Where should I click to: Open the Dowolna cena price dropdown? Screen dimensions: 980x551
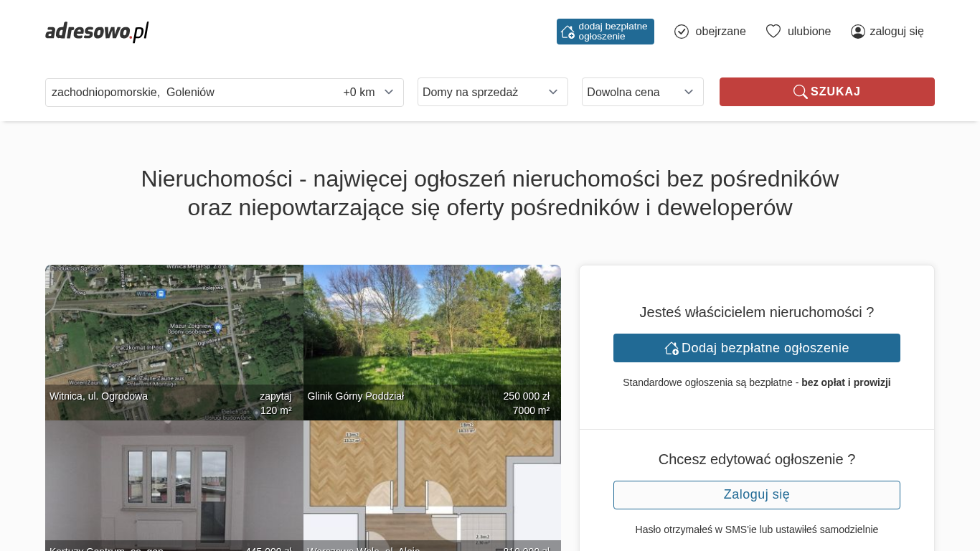(642, 92)
